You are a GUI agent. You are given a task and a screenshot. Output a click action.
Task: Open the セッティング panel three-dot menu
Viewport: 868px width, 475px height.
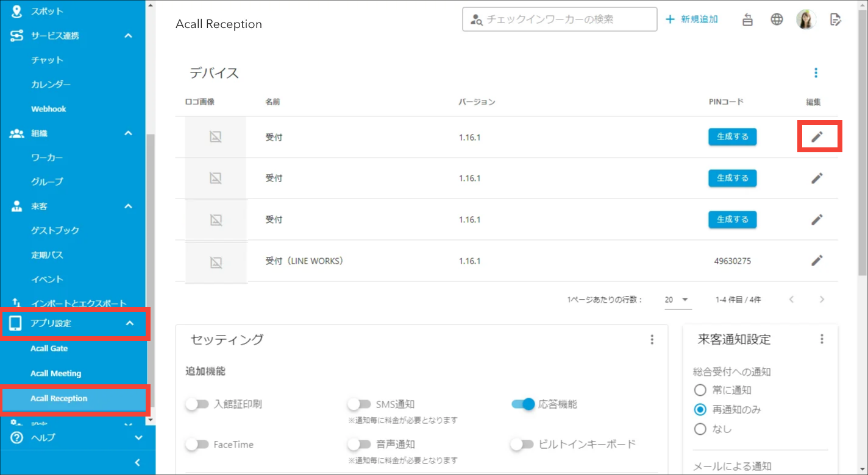[652, 340]
